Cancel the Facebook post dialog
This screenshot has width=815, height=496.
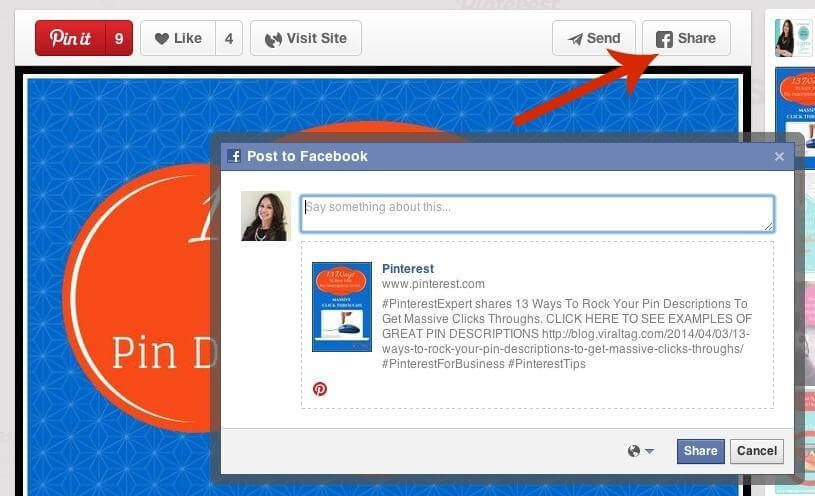coord(757,451)
